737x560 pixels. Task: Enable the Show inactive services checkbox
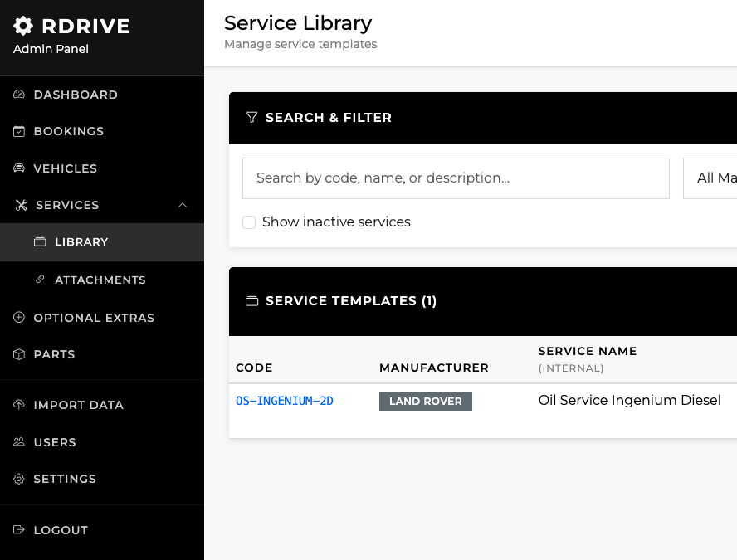pos(249,222)
